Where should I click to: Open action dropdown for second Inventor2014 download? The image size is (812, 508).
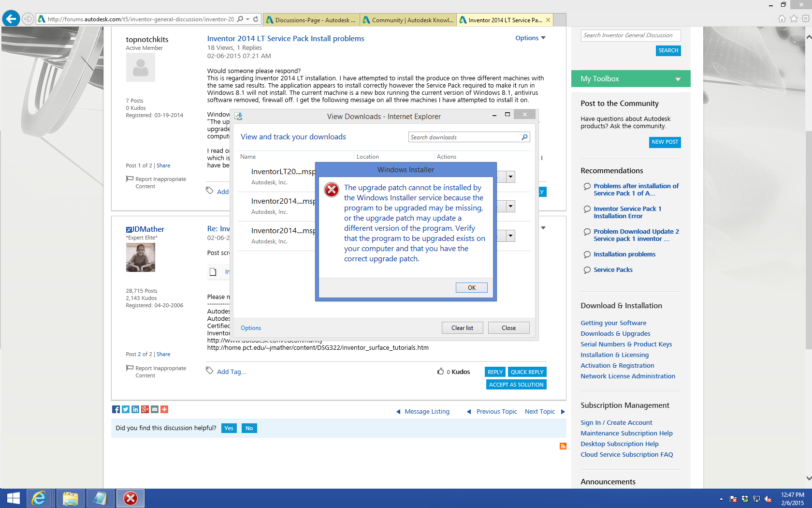[x=510, y=207]
